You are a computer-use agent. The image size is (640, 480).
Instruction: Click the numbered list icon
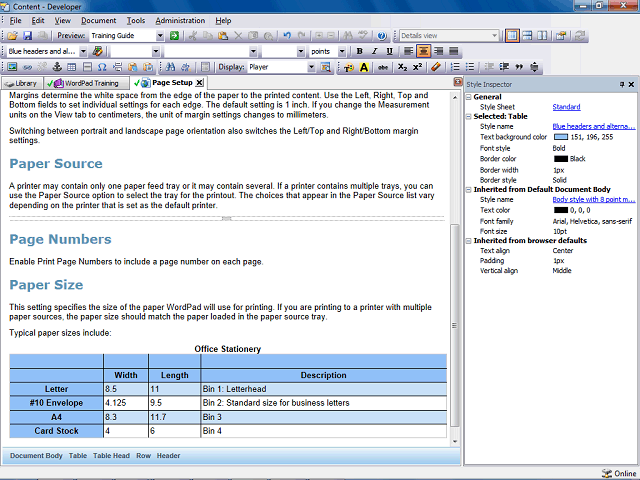(x=455, y=67)
